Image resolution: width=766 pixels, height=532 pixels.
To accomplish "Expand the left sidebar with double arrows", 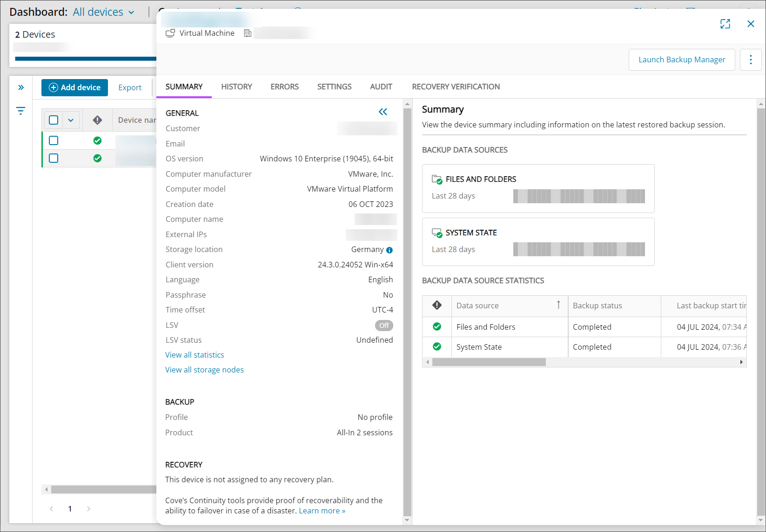I will 21,87.
